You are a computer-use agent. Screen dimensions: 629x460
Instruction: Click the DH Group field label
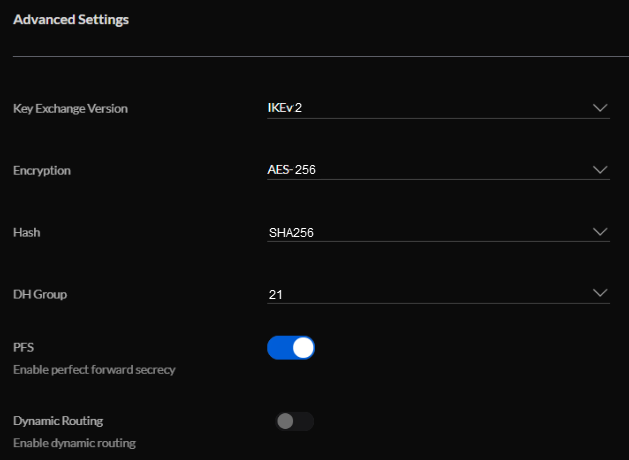coord(40,294)
